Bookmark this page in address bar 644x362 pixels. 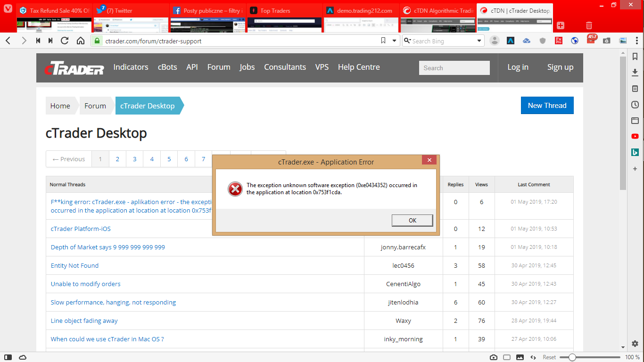[384, 41]
